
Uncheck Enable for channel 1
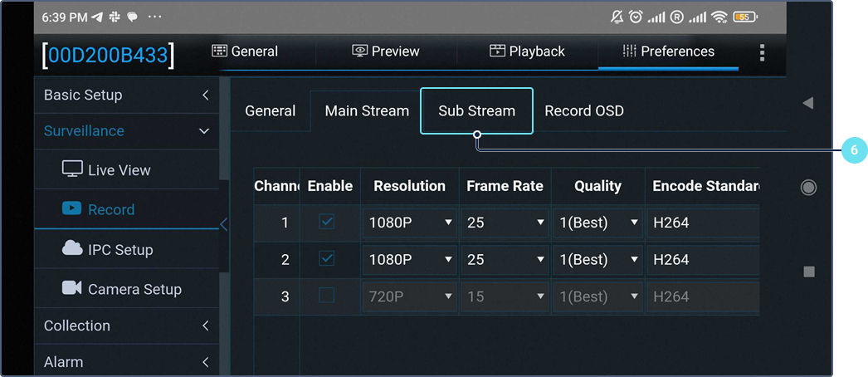pyautogui.click(x=327, y=223)
